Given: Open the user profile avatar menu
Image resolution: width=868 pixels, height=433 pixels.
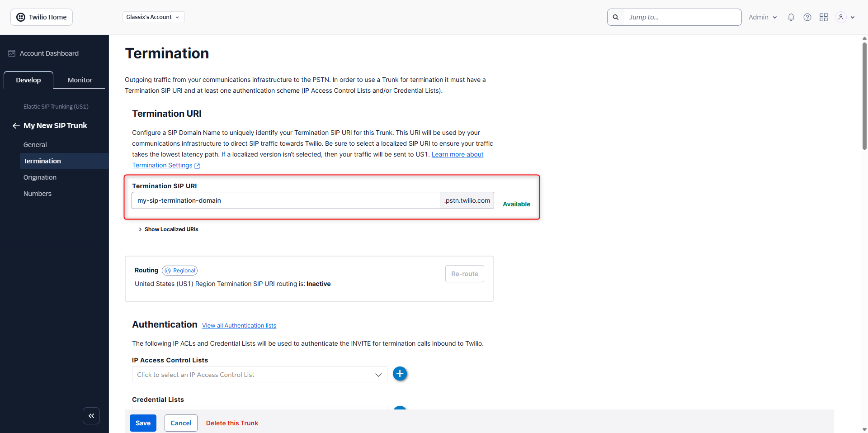Looking at the screenshot, I should pos(841,17).
